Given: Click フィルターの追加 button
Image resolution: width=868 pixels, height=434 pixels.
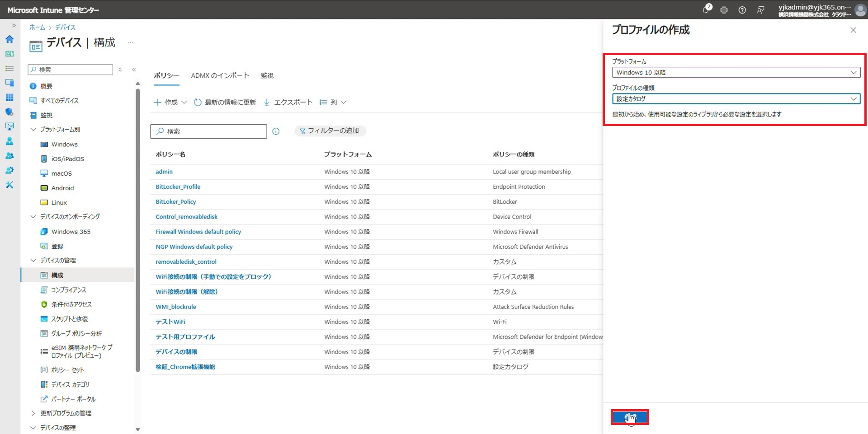Looking at the screenshot, I should tap(330, 131).
